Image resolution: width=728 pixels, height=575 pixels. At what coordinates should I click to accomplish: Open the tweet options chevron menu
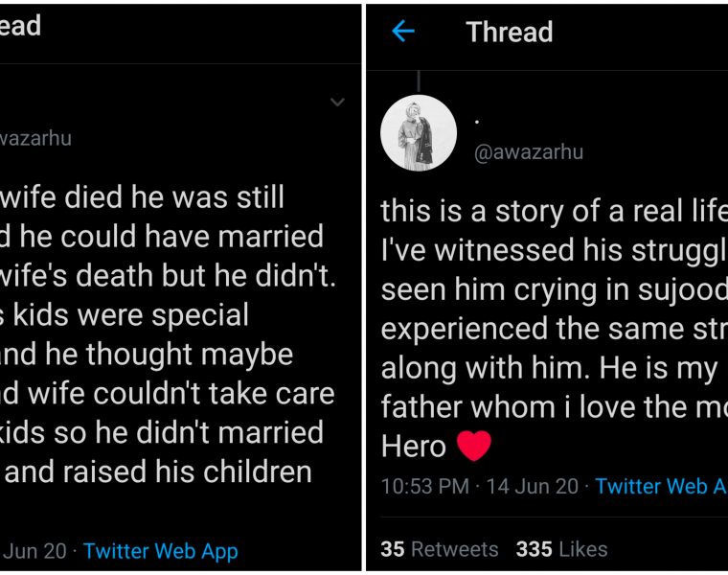point(337,102)
